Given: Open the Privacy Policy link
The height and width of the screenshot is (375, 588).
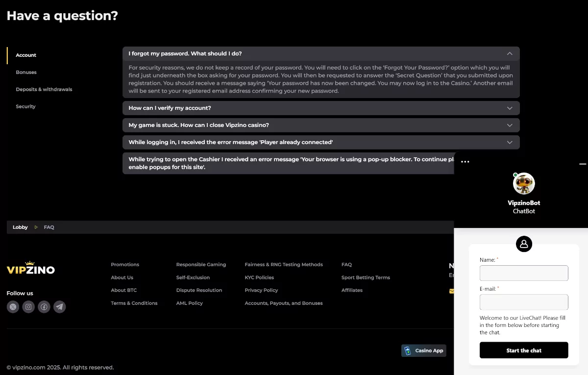Looking at the screenshot, I should point(261,290).
